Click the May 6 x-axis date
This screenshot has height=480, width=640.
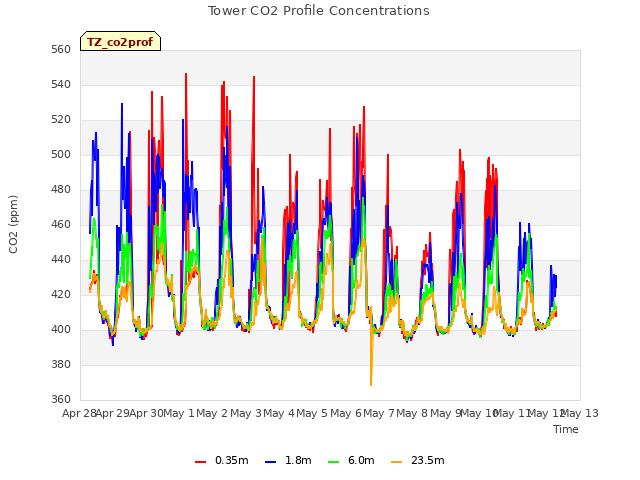[x=346, y=414]
